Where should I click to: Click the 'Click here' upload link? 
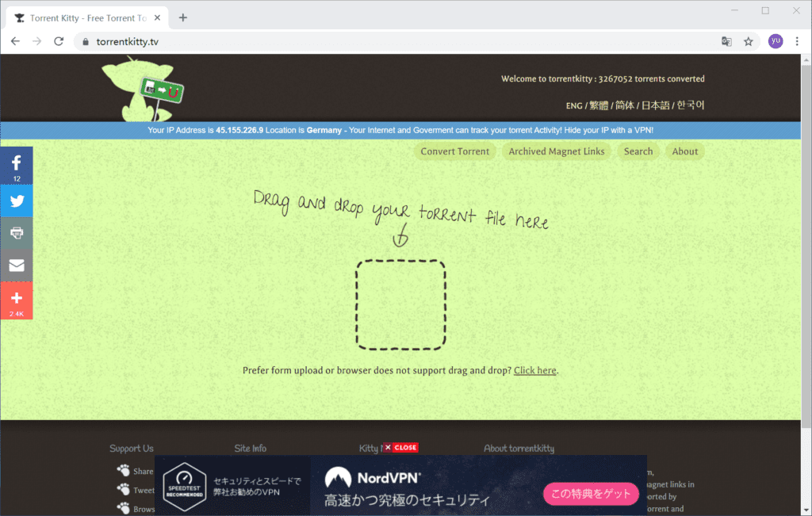[x=535, y=370]
